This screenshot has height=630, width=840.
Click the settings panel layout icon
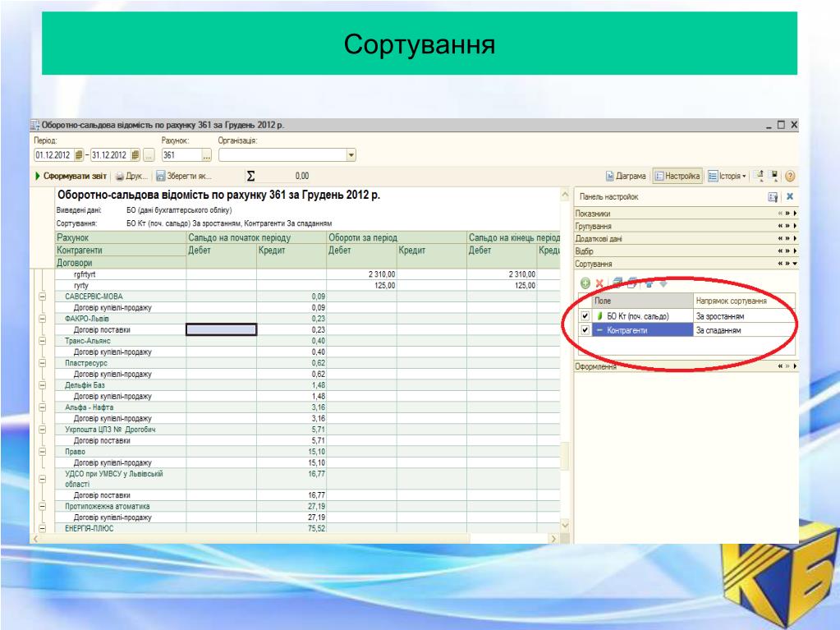click(x=773, y=197)
